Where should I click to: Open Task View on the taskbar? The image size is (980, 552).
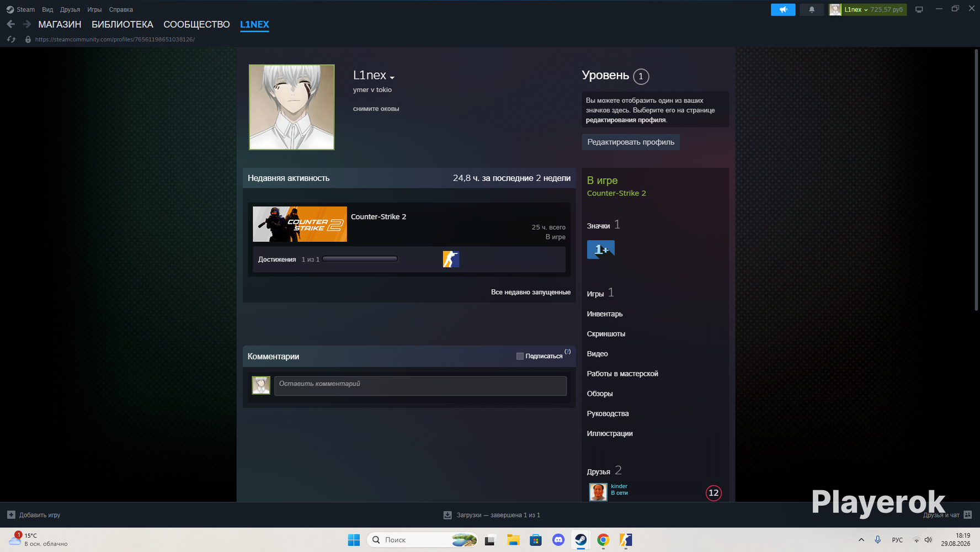click(490, 540)
